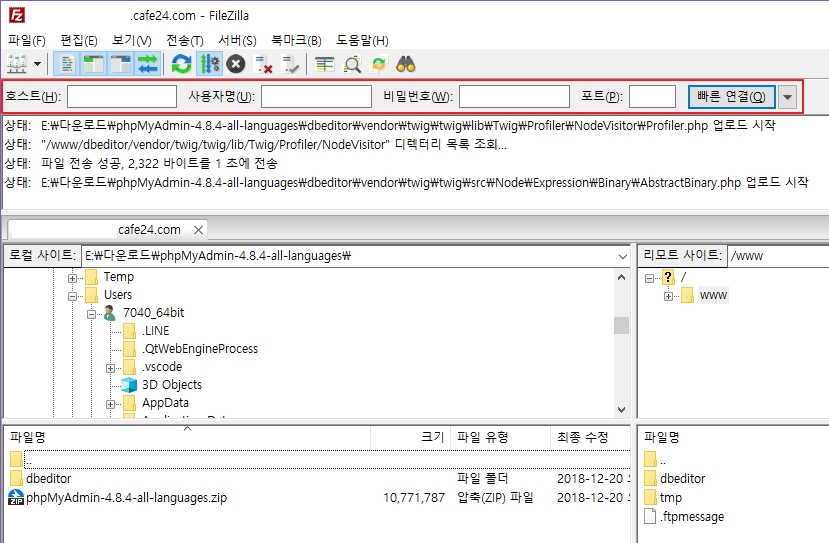Toggle directory comparison icon

[x=352, y=65]
